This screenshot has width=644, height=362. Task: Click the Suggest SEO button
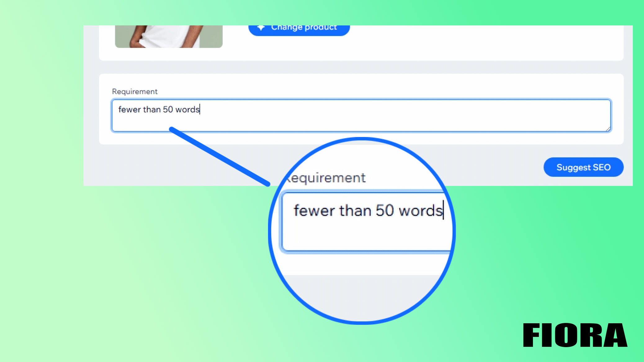(x=583, y=167)
